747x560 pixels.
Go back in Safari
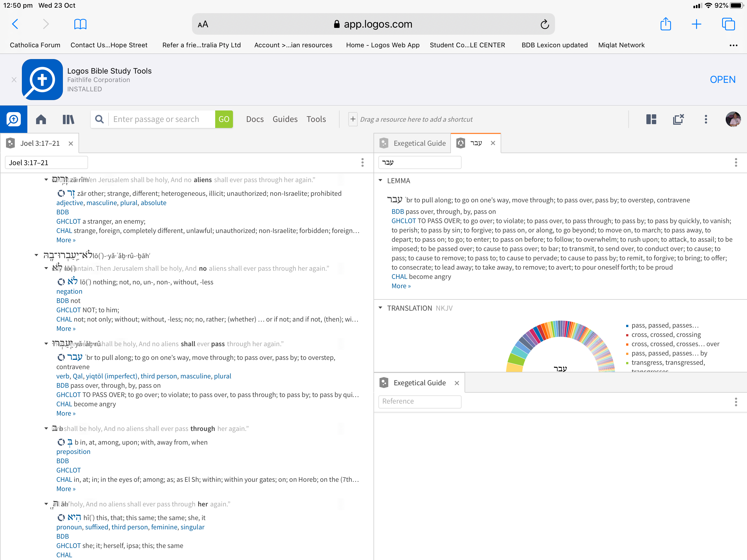point(15,24)
